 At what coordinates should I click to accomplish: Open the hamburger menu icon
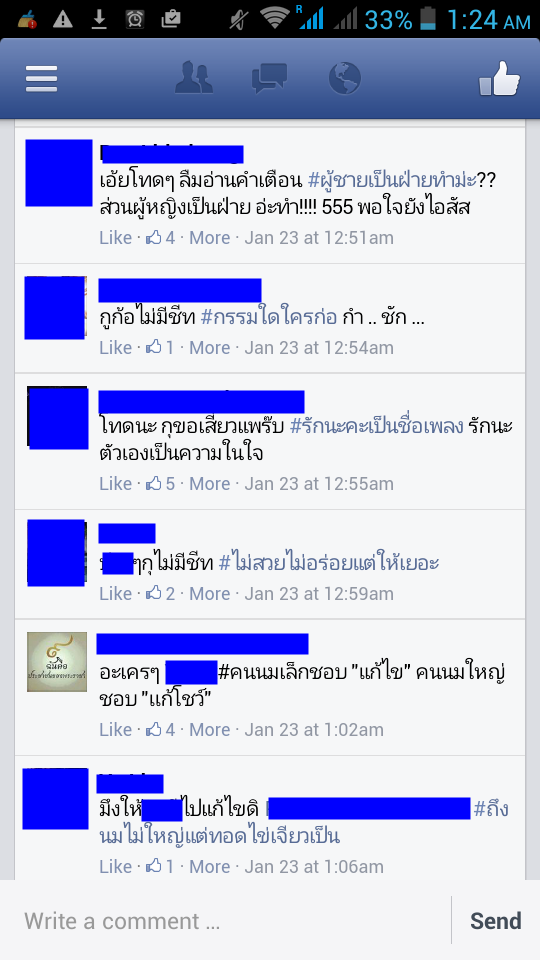coord(41,79)
